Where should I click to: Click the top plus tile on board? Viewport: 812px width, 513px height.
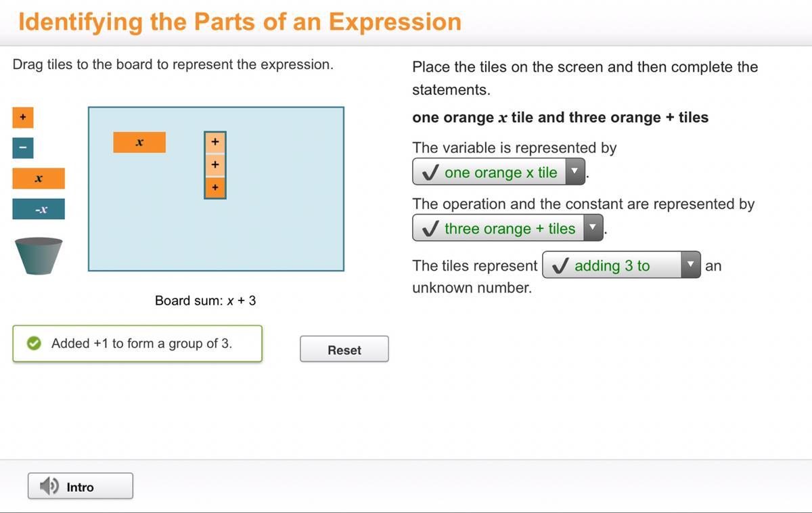pos(215,142)
